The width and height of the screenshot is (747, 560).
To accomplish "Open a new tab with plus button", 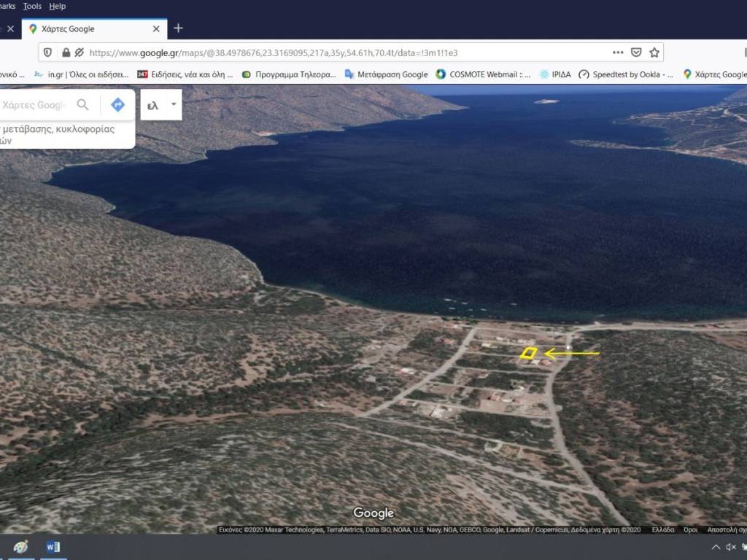I will click(x=178, y=28).
